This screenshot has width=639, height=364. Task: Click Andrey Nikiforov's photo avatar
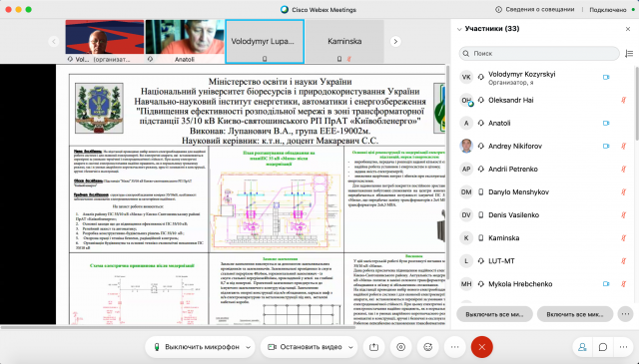tap(466, 146)
